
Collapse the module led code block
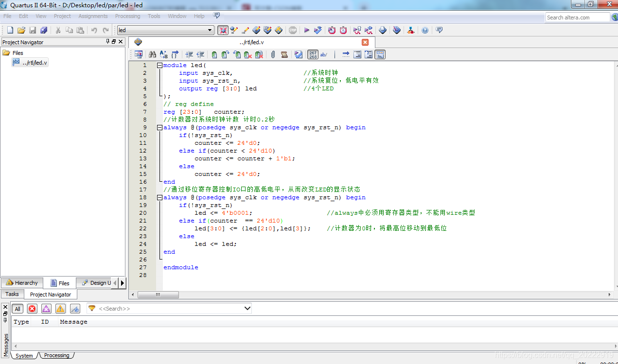click(159, 65)
